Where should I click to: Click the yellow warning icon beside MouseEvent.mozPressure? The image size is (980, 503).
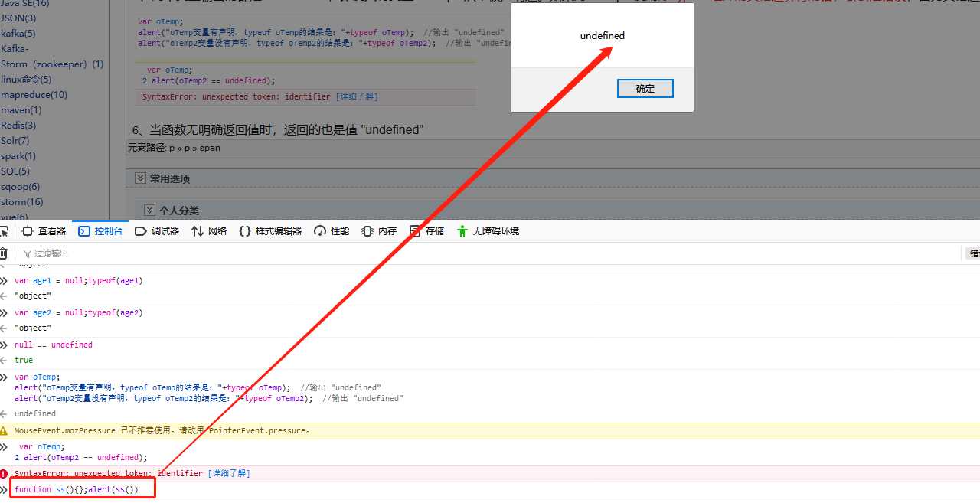point(4,431)
